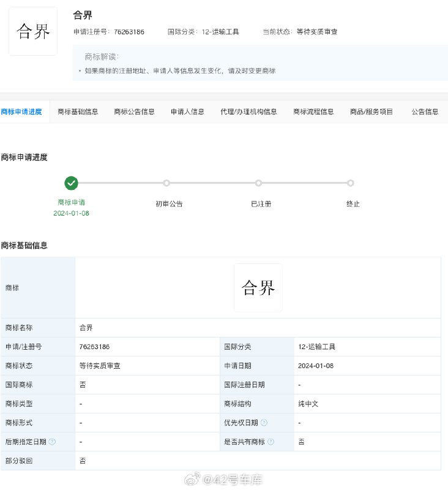Switch to the 商标基础信息 tab
Image resolution: width=448 pixels, height=490 pixels.
78,111
